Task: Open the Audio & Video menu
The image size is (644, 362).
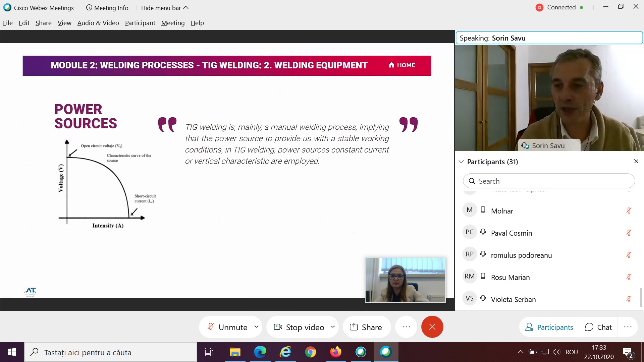Action: [x=98, y=23]
